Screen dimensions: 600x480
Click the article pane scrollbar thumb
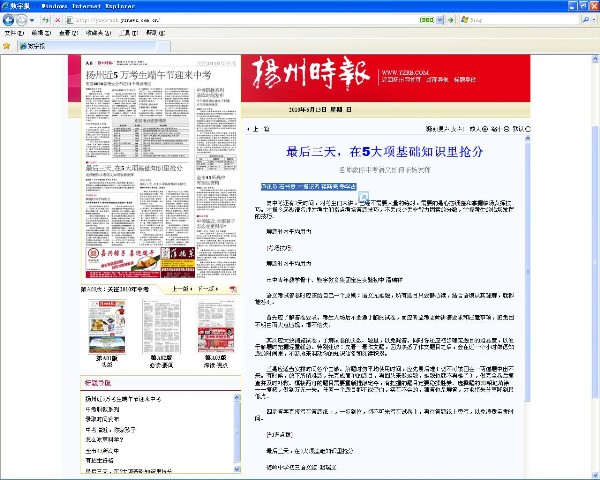pos(528,272)
